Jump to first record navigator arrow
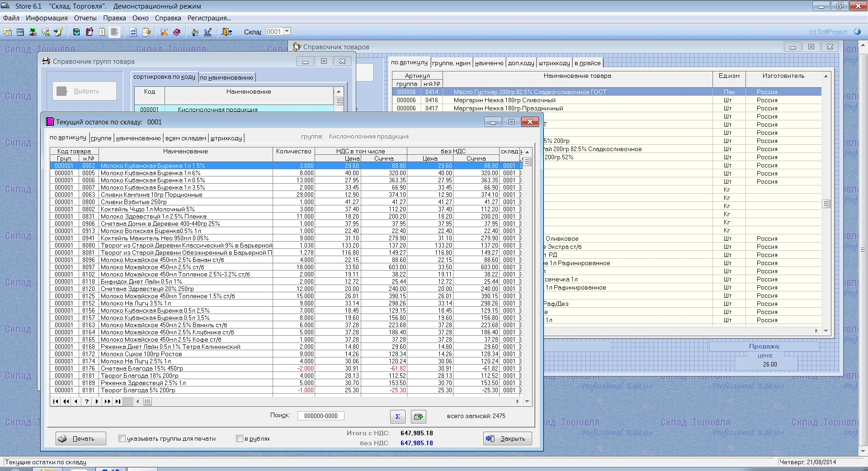Screen dimensions: 868x471 click(x=56, y=401)
